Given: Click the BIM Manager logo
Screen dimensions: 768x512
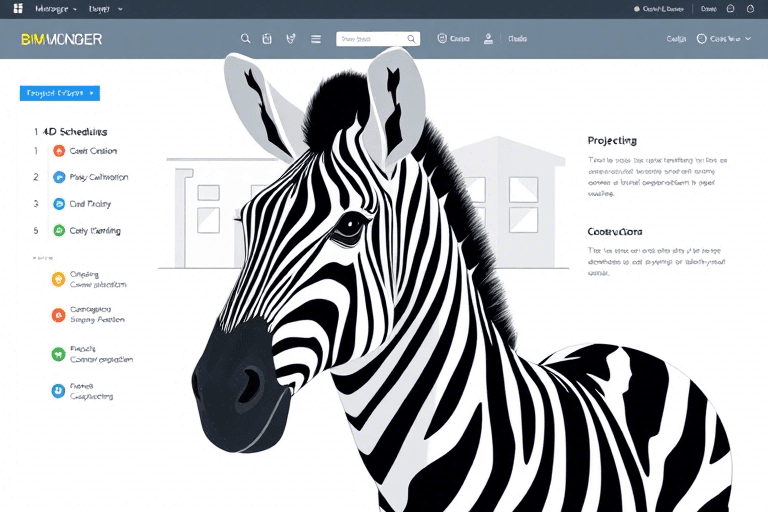Looking at the screenshot, I should coord(61,39).
